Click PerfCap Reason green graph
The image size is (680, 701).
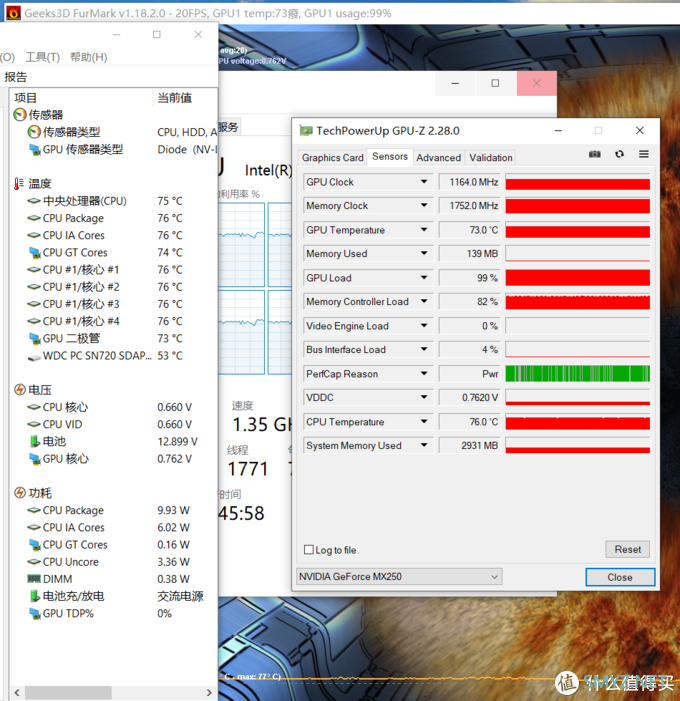click(x=577, y=373)
